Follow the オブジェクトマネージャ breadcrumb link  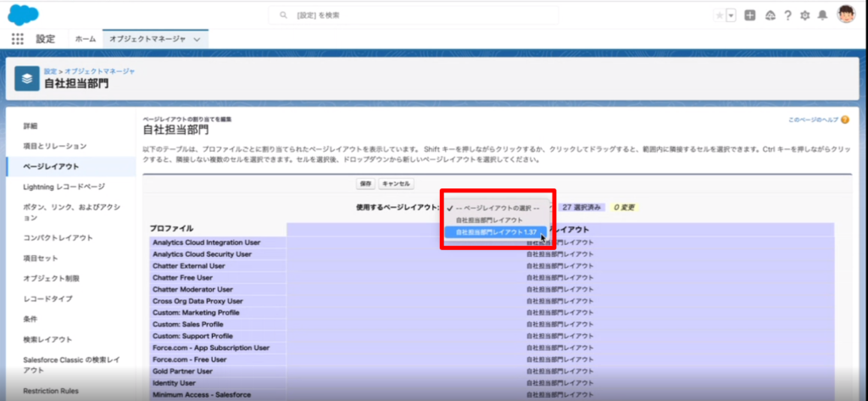click(100, 71)
